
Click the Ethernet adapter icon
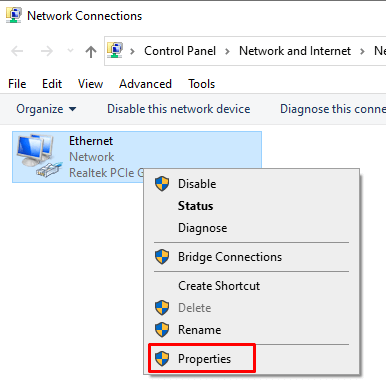tap(39, 155)
